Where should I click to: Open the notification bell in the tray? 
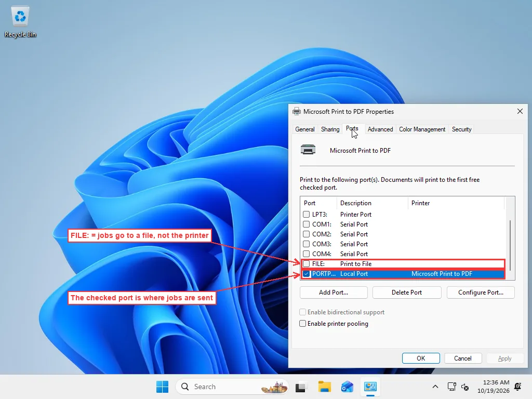[518, 387]
